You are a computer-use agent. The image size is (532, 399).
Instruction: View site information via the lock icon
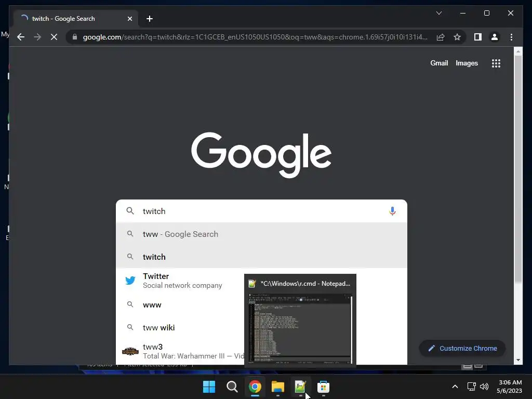tap(75, 37)
